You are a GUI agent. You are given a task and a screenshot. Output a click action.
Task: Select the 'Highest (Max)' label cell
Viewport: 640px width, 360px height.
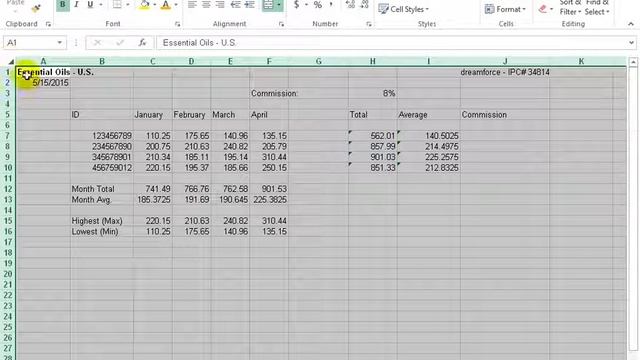click(102, 221)
